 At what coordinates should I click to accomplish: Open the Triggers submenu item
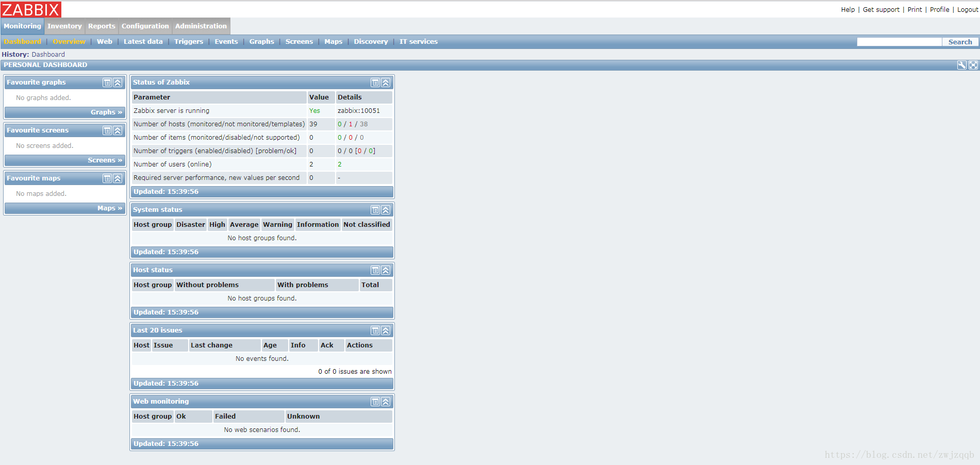pos(189,41)
